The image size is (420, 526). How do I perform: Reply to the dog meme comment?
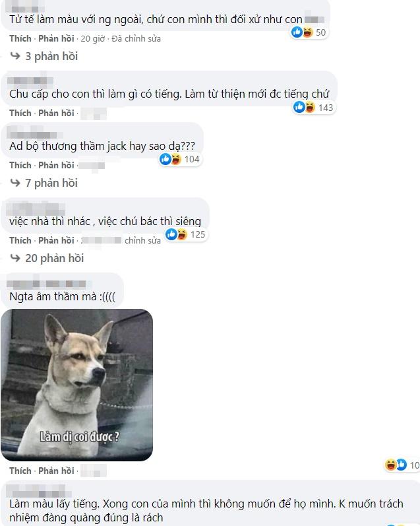point(56,471)
